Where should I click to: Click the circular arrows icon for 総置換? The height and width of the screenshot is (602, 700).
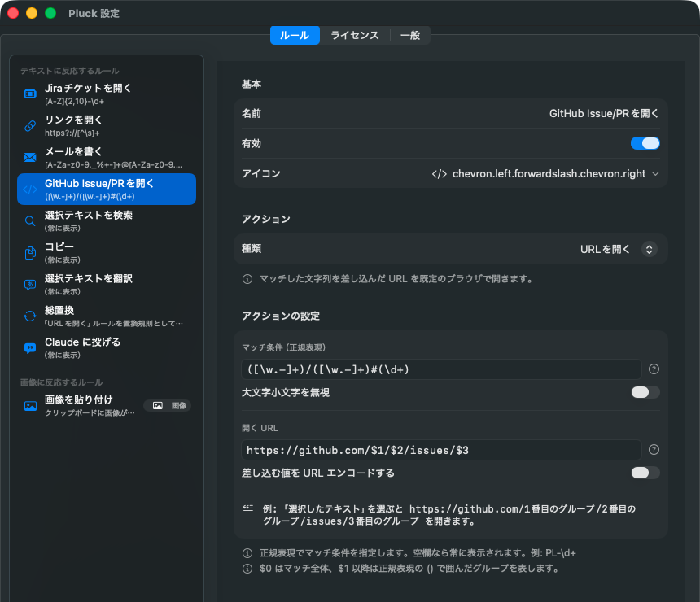[30, 316]
